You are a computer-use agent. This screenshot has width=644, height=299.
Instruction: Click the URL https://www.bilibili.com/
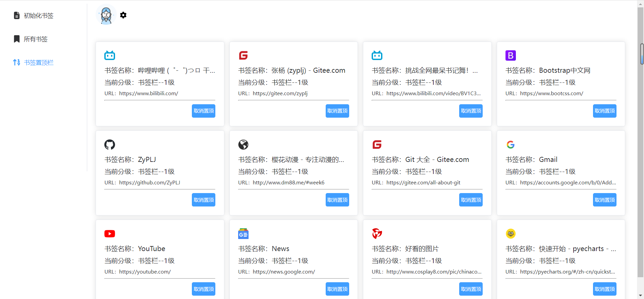tap(149, 94)
